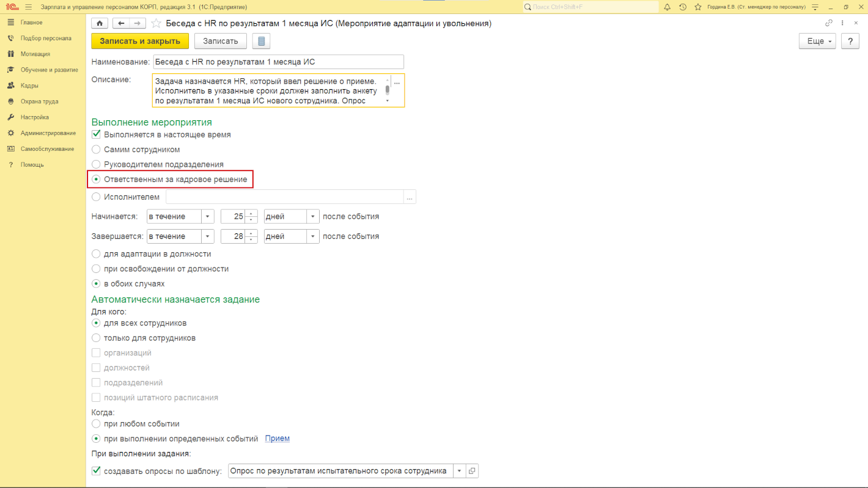Add form to favorites with star icon
Screen dimensions: 868x488
point(156,23)
